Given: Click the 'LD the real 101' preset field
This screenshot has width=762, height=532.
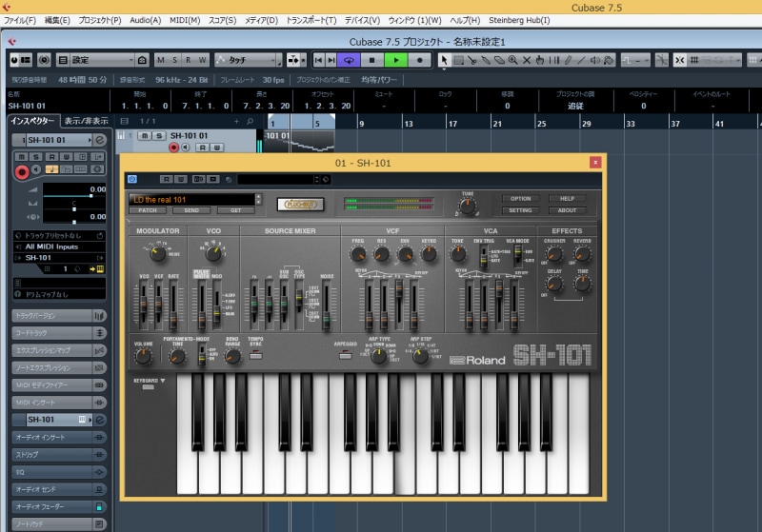Looking at the screenshot, I should 192,199.
